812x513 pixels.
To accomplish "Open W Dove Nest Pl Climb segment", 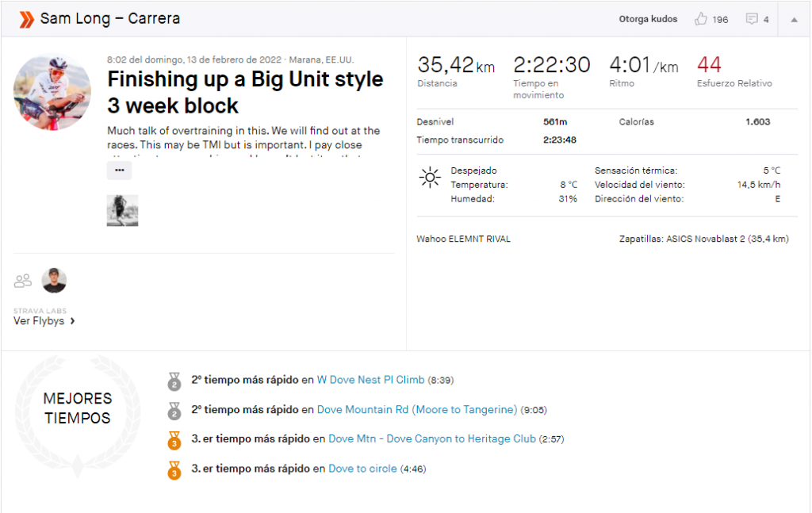I will [x=371, y=380].
